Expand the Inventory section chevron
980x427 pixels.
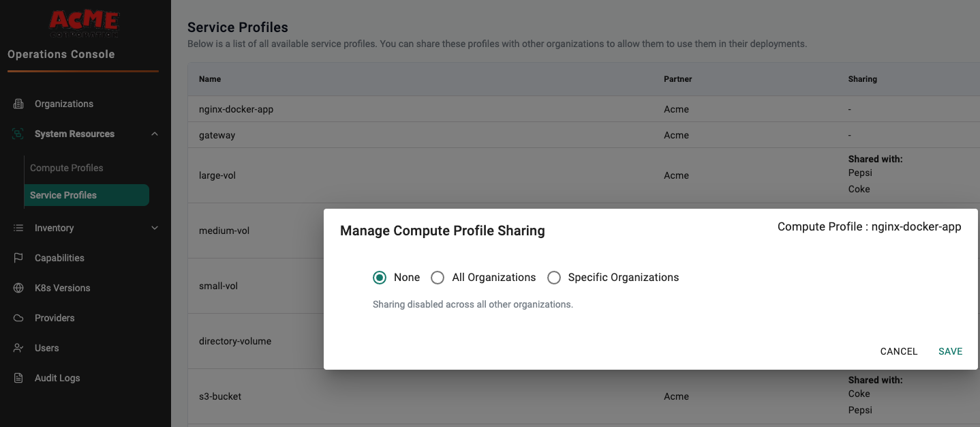click(x=155, y=228)
